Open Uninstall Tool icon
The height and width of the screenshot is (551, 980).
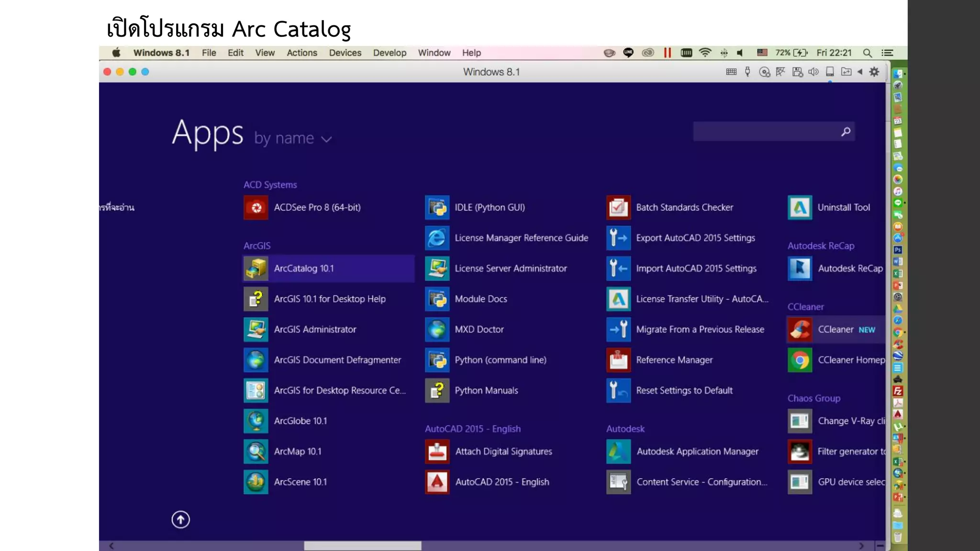tap(800, 208)
